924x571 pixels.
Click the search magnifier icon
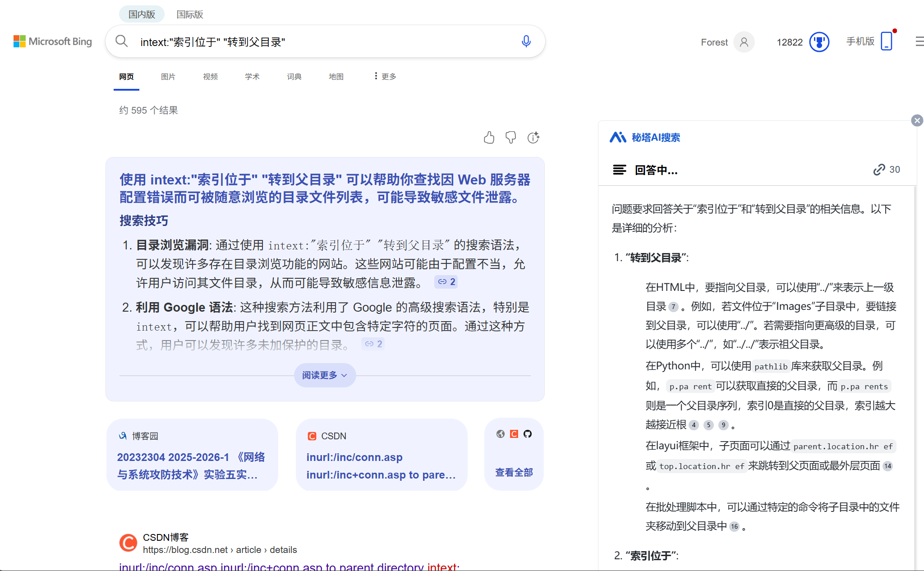point(121,41)
